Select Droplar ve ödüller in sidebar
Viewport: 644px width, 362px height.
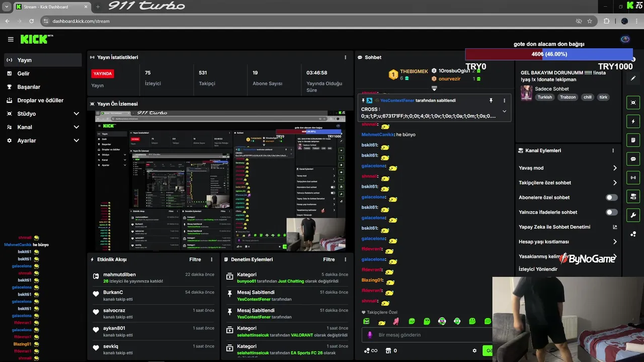[43, 100]
